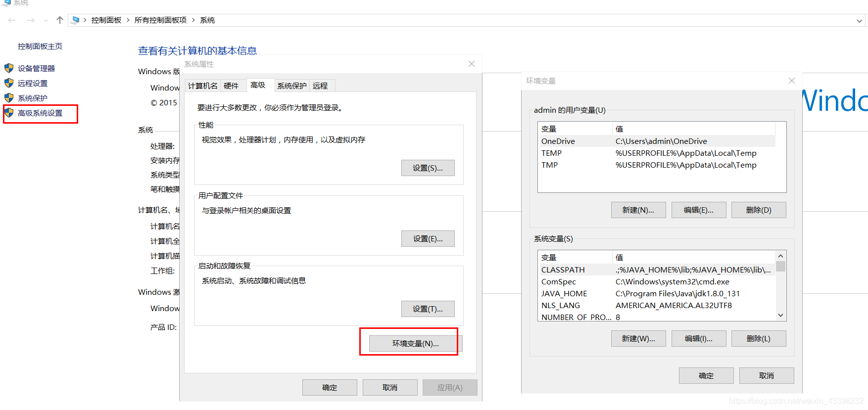Open startup recovery 设置(T)... button
Viewport: 868px width, 410px height.
click(x=428, y=309)
